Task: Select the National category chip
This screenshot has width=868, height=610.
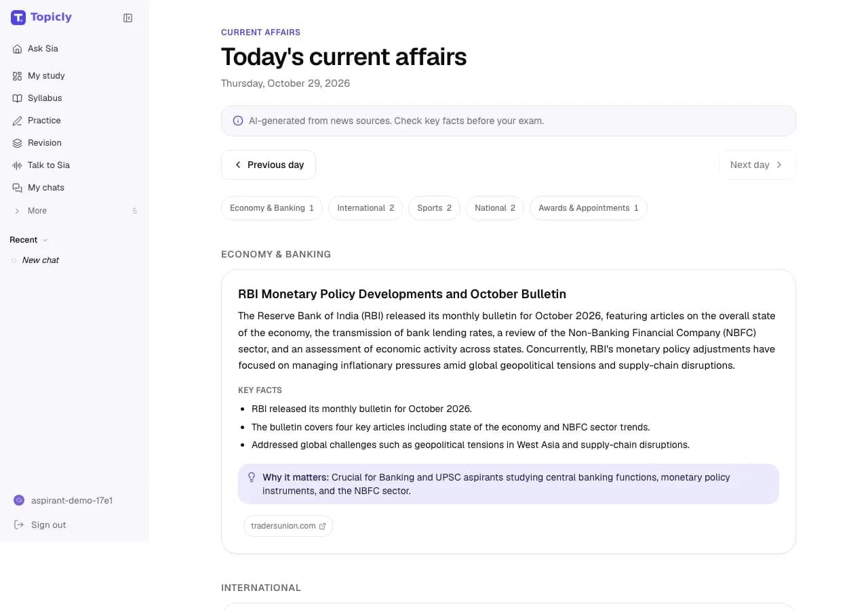Action: click(x=495, y=208)
